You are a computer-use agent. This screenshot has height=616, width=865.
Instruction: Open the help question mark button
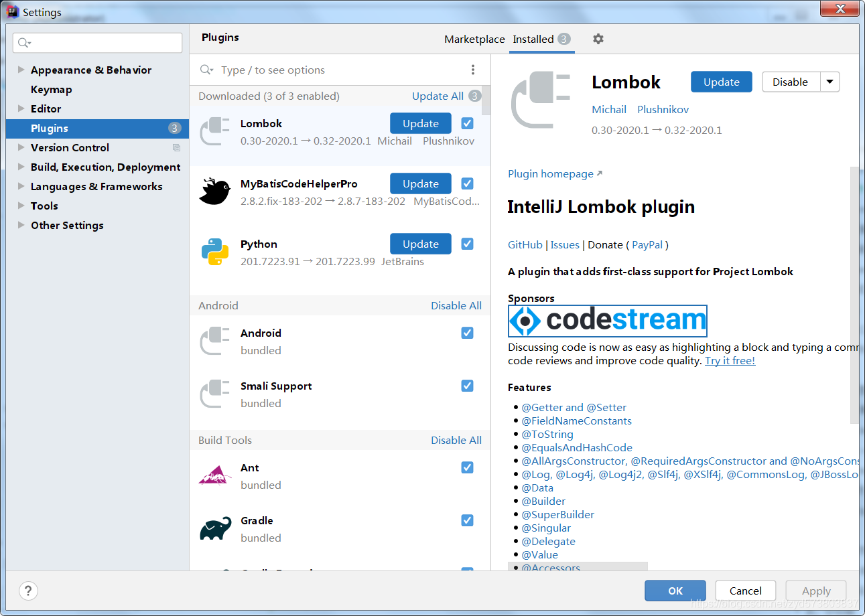(28, 591)
